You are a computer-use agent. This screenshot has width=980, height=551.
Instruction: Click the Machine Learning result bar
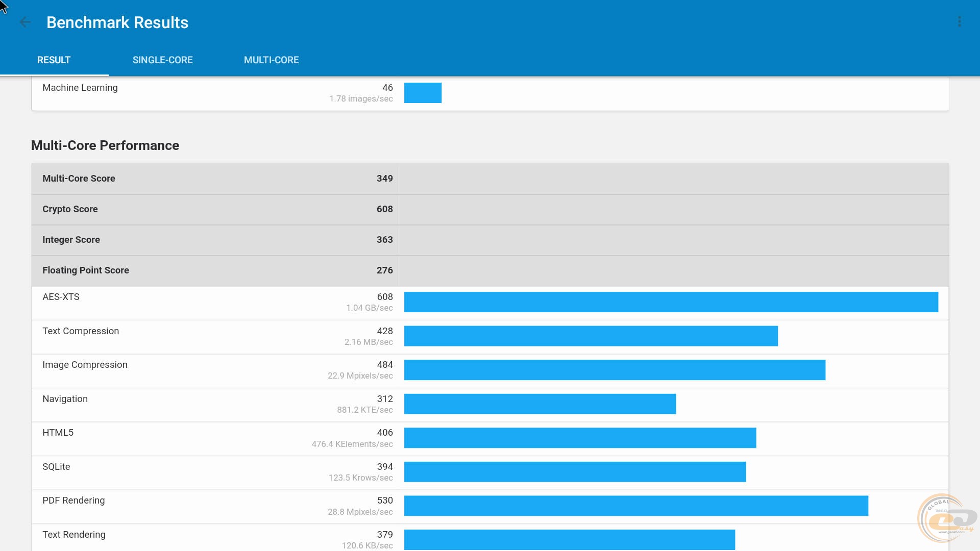point(423,93)
